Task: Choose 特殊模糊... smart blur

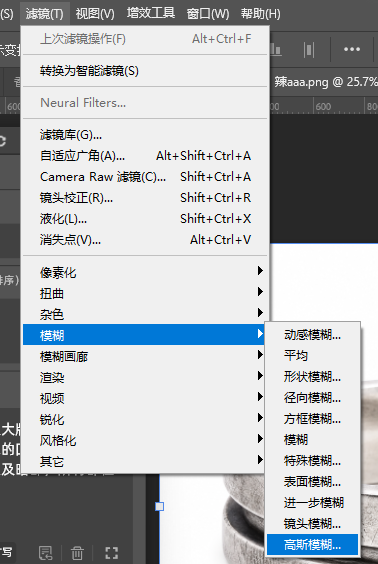Action: click(313, 460)
